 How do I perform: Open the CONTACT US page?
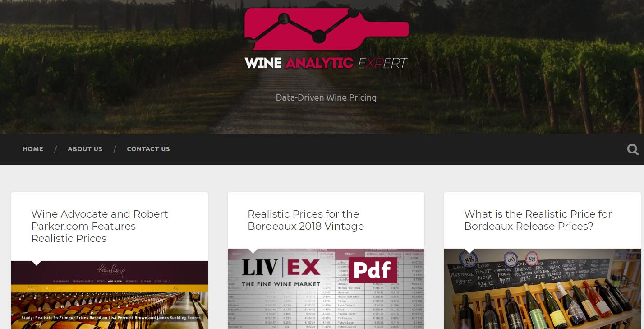[148, 149]
